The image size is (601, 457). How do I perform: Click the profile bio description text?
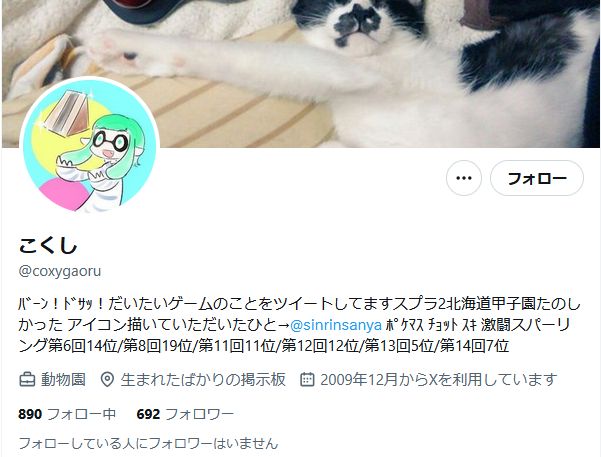point(299,325)
